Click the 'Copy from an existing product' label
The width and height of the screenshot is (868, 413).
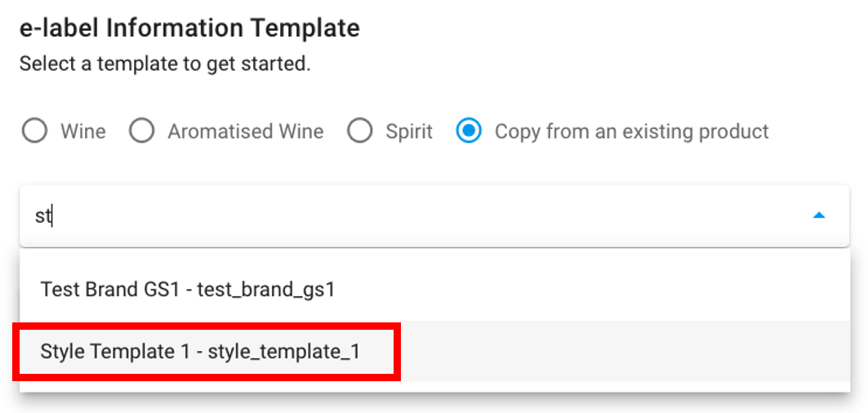(632, 131)
